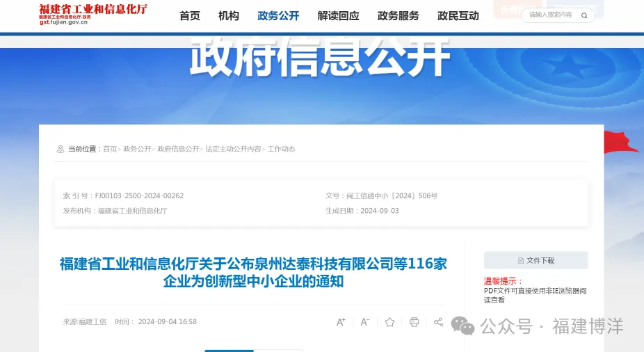Image resolution: width=644 pixels, height=352 pixels.
Task: Open 政务服务 in the top navigation
Action: click(x=398, y=16)
